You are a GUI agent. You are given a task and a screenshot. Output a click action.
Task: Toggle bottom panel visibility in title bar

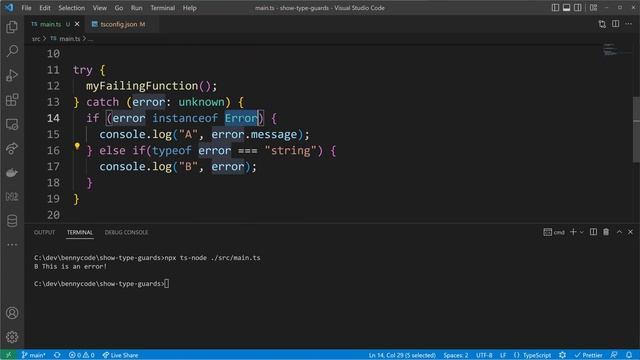[567, 8]
